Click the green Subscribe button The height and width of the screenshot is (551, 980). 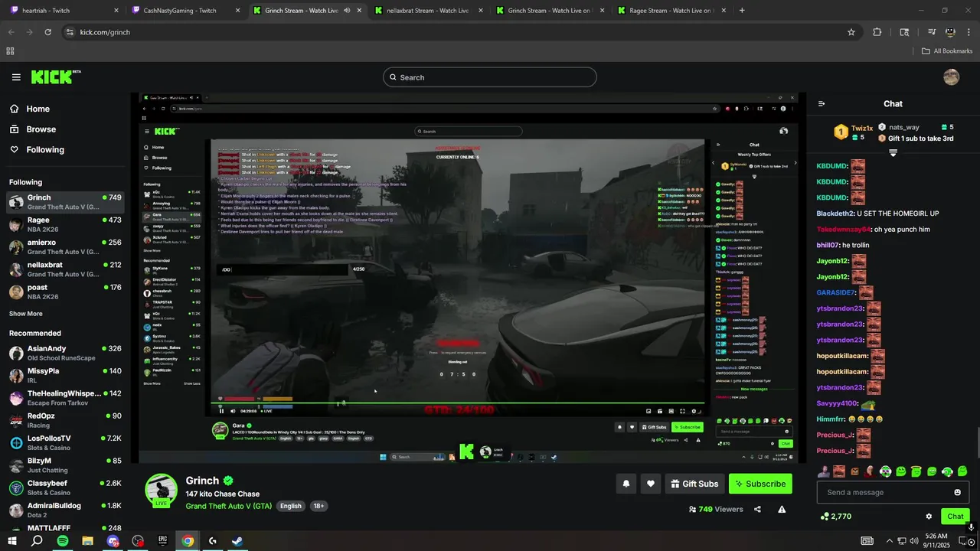click(760, 484)
